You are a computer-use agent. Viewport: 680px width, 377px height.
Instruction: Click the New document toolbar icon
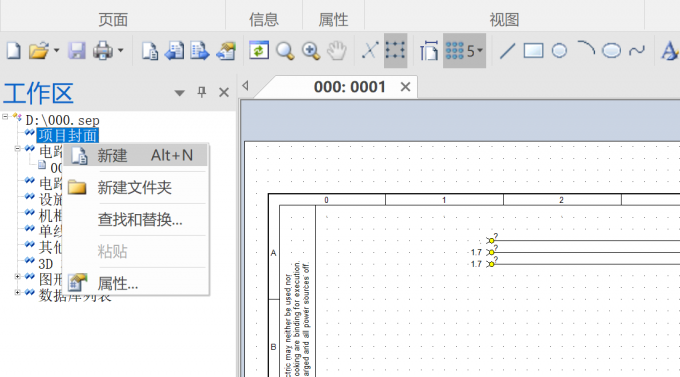[x=13, y=51]
